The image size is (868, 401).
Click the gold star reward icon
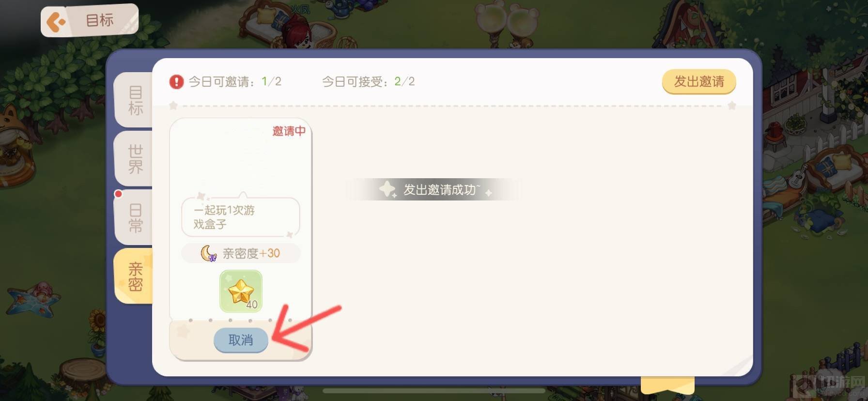point(241,291)
